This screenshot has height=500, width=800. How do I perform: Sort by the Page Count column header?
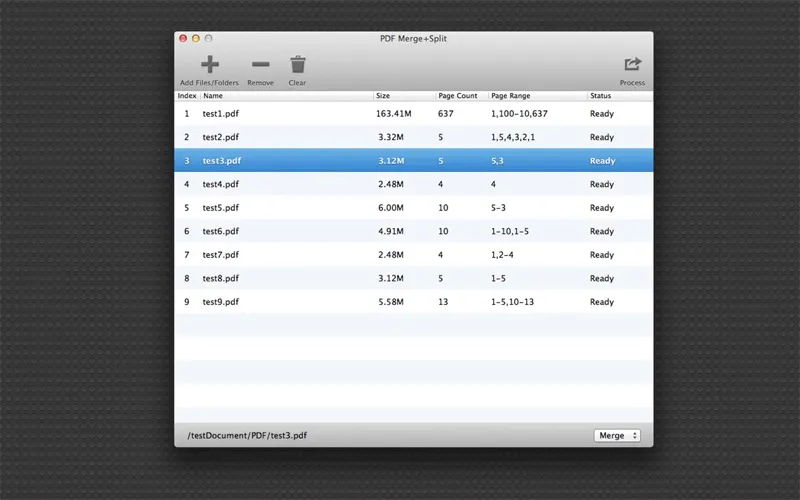(458, 95)
